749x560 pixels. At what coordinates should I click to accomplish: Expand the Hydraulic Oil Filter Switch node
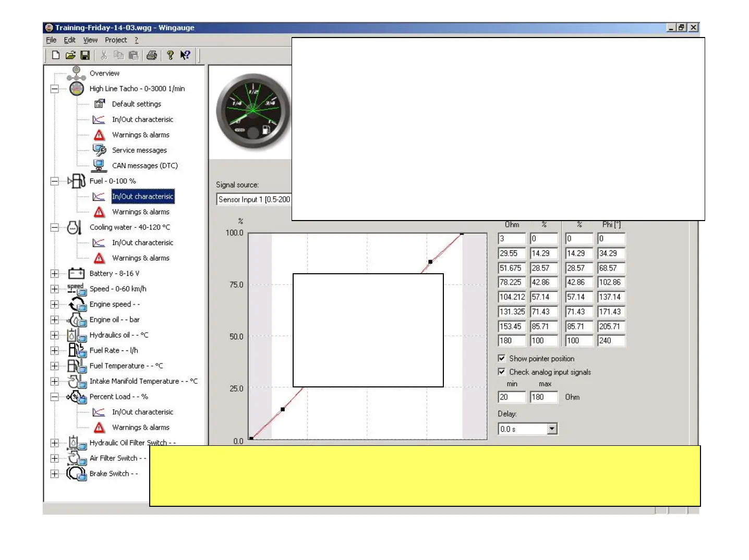(54, 443)
